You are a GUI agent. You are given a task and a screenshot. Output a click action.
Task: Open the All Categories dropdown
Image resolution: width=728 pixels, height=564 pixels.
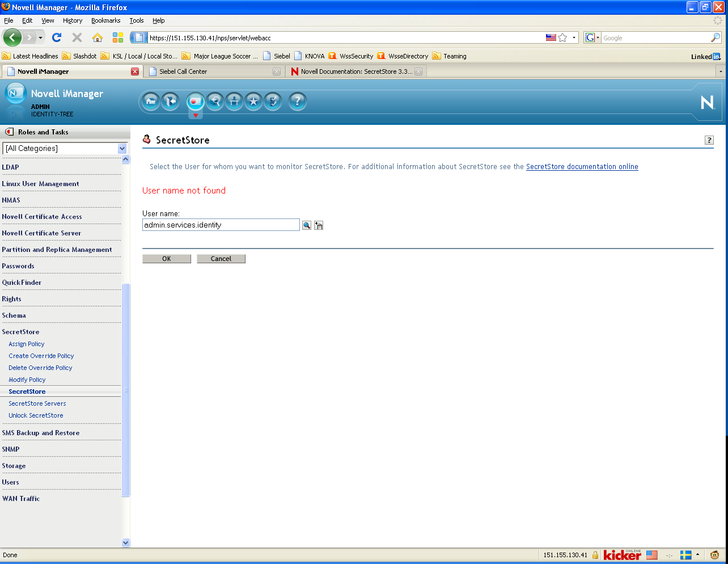[x=65, y=148]
